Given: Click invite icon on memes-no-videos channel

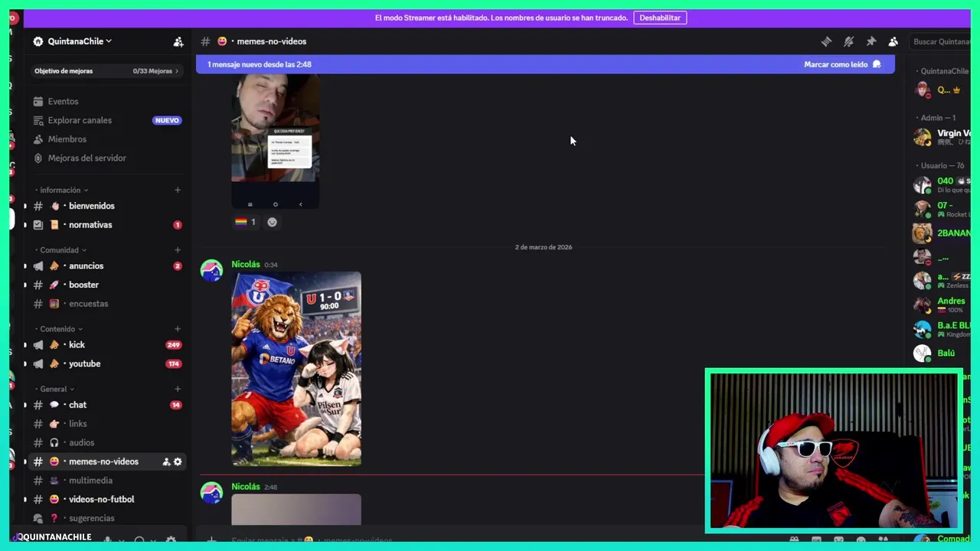Looking at the screenshot, I should pos(166,461).
